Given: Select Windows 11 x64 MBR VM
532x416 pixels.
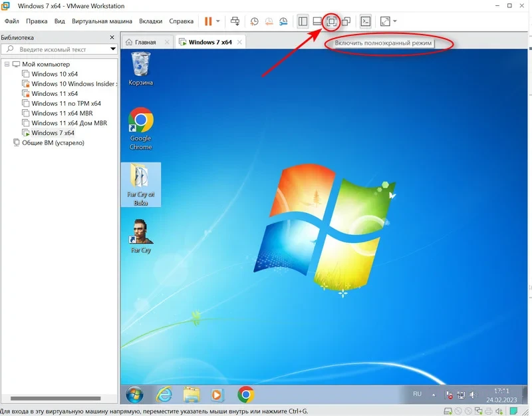Looking at the screenshot, I should (62, 113).
